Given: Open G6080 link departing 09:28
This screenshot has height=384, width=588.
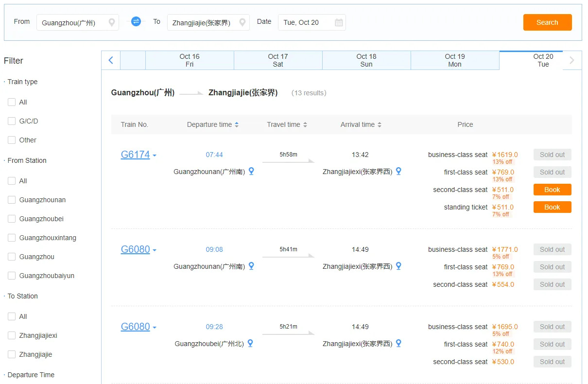Looking at the screenshot, I should coord(135,327).
